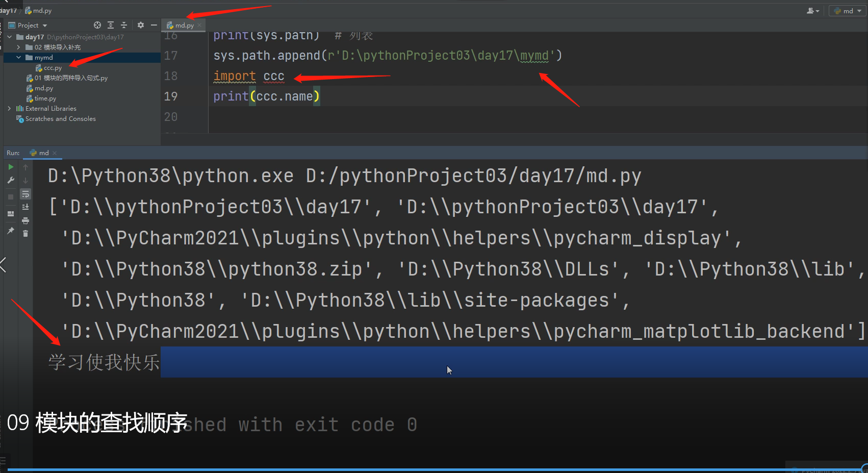Open the user account dropdown
Image resolution: width=868 pixels, height=473 pixels.
tap(813, 11)
